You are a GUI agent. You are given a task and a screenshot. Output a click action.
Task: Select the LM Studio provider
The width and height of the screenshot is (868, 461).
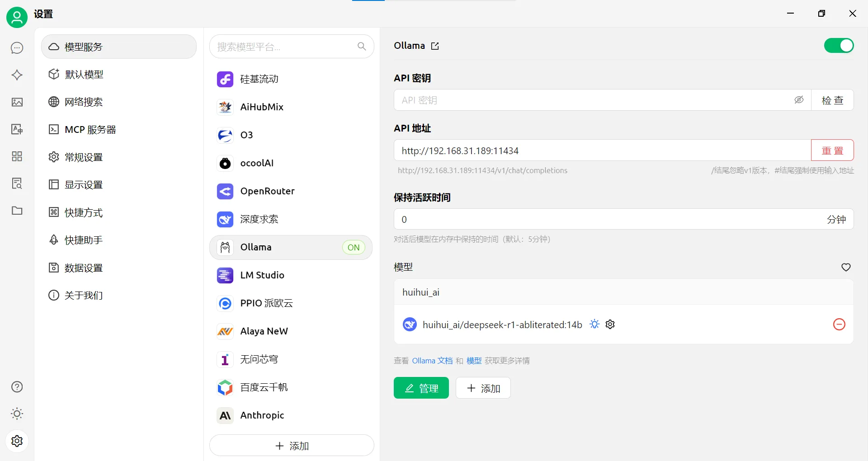point(291,275)
